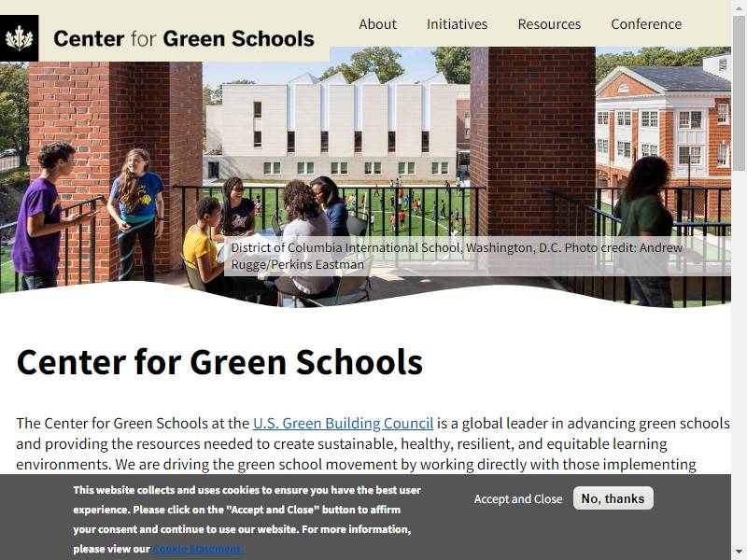Click the USGBC leaf logo icon
The width and height of the screenshot is (747, 560).
click(19, 38)
